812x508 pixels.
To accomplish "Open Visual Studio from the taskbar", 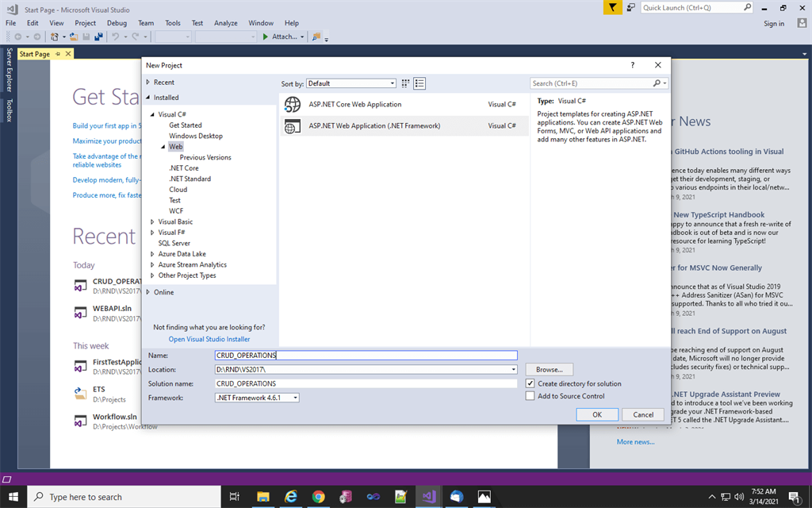I will coord(428,498).
